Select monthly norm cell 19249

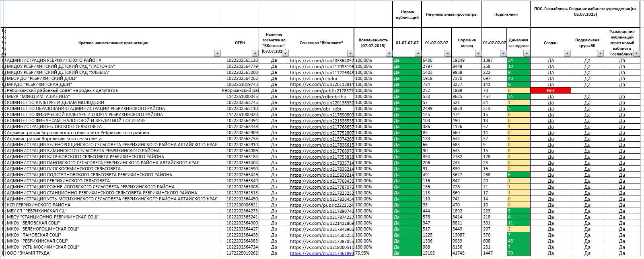click(467, 61)
